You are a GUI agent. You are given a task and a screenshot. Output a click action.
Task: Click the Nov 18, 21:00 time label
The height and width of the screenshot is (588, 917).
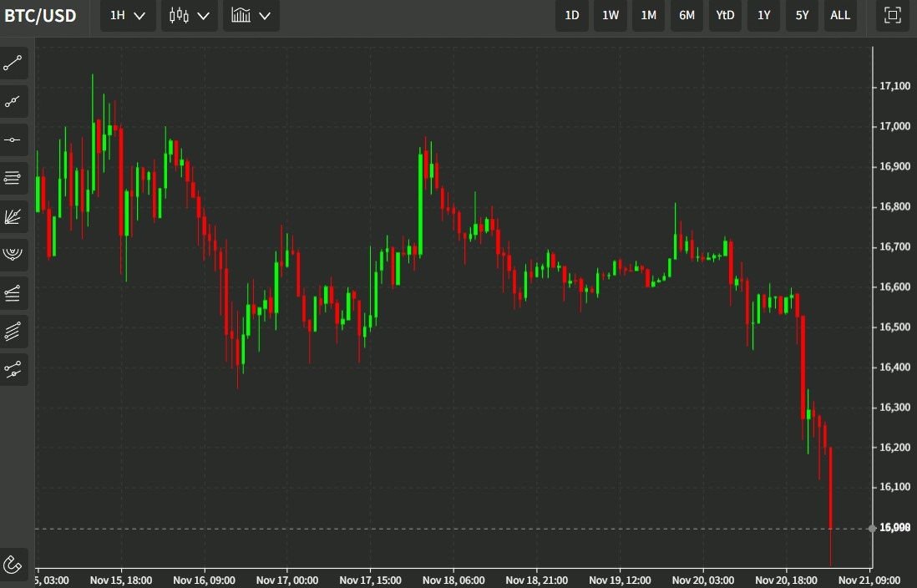coord(536,580)
